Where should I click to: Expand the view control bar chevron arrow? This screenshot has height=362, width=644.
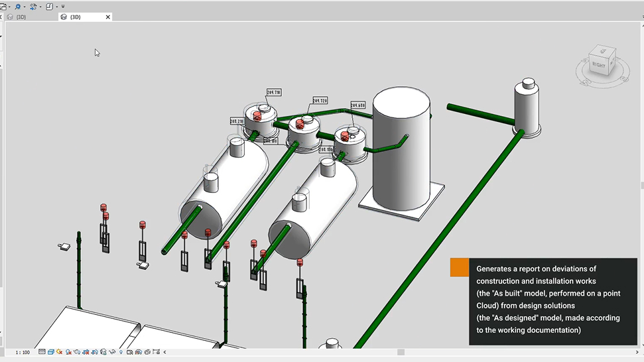(x=164, y=352)
